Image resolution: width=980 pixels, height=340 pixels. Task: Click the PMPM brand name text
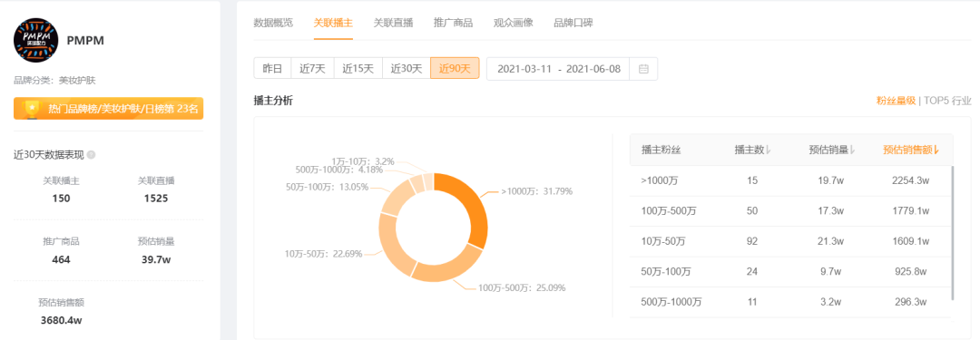click(85, 41)
